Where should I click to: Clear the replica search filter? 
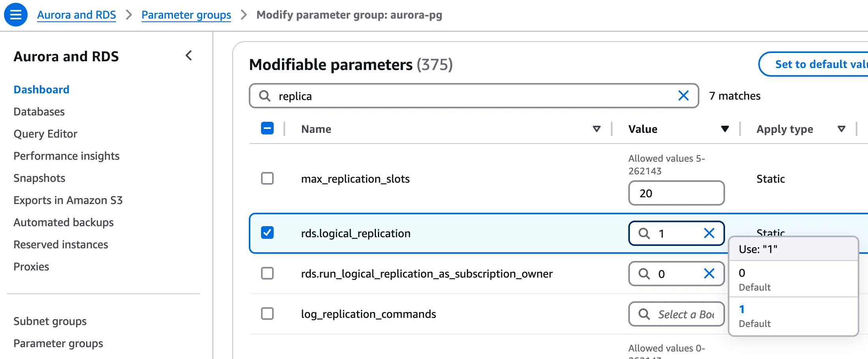tap(683, 96)
